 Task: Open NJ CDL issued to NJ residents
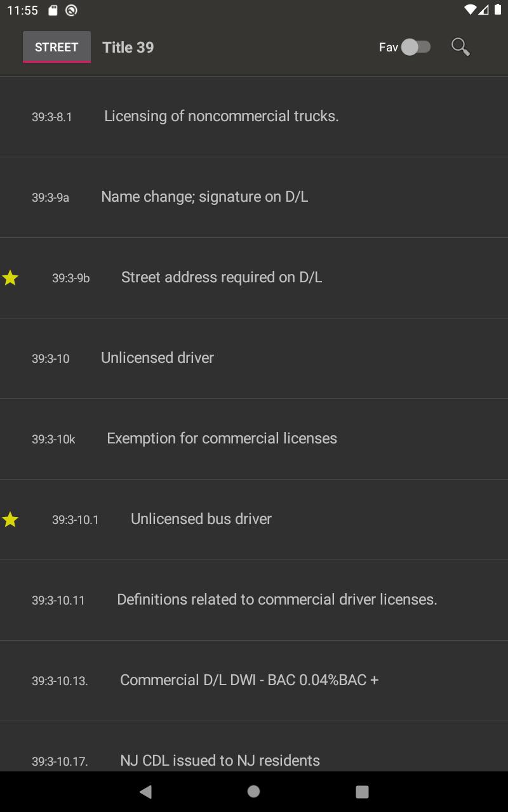pos(220,760)
